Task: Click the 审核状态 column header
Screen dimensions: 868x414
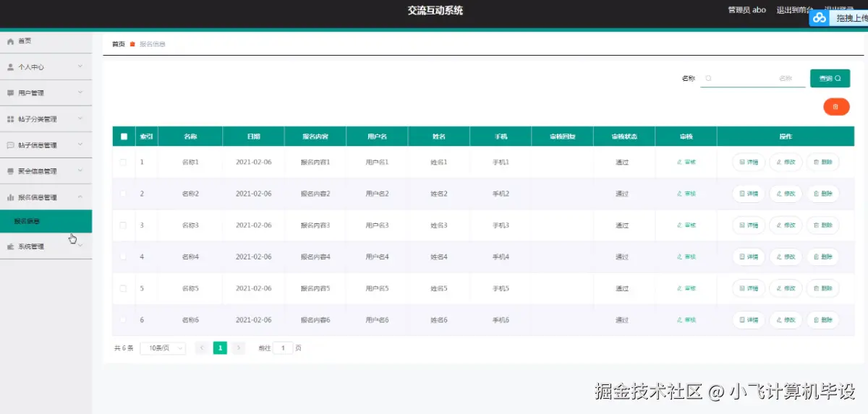Action: pos(624,137)
